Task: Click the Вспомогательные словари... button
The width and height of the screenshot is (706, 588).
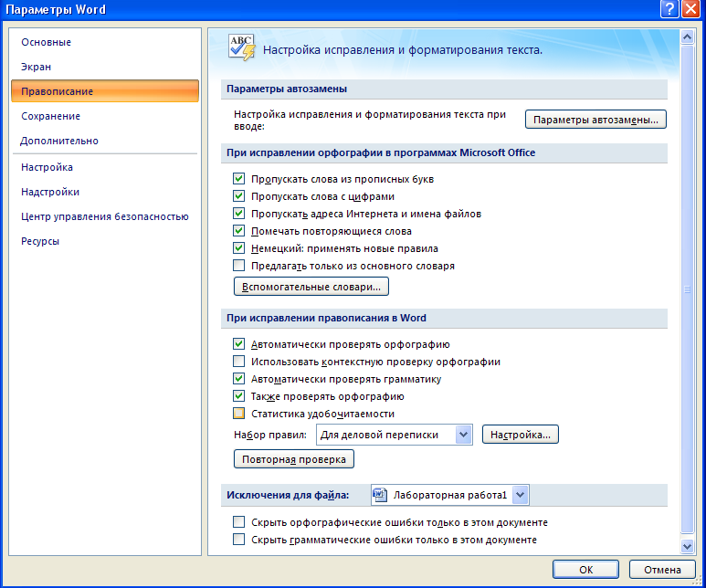Action: (311, 287)
